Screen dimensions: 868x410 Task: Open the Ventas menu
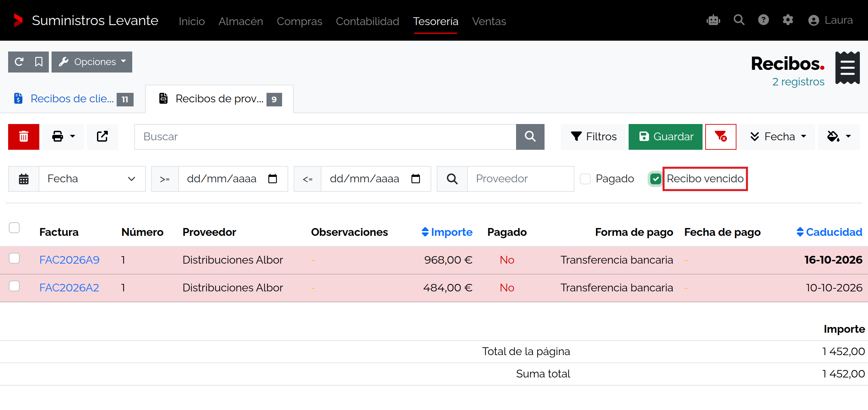point(489,21)
